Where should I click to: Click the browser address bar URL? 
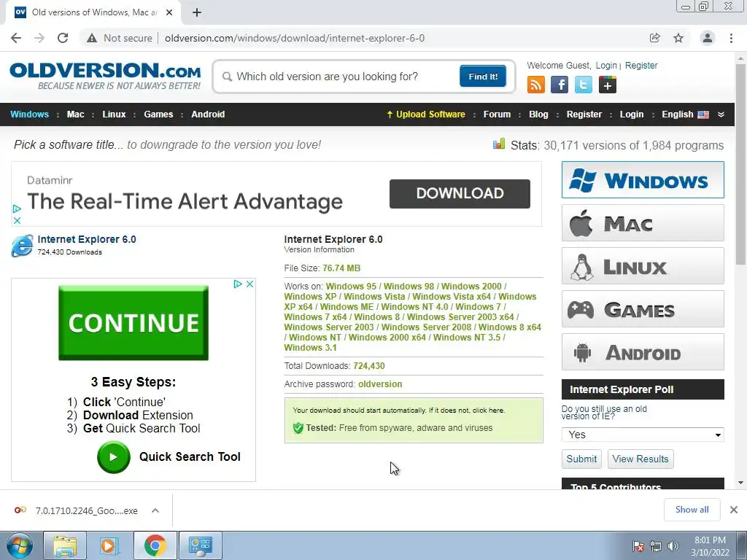pos(295,38)
